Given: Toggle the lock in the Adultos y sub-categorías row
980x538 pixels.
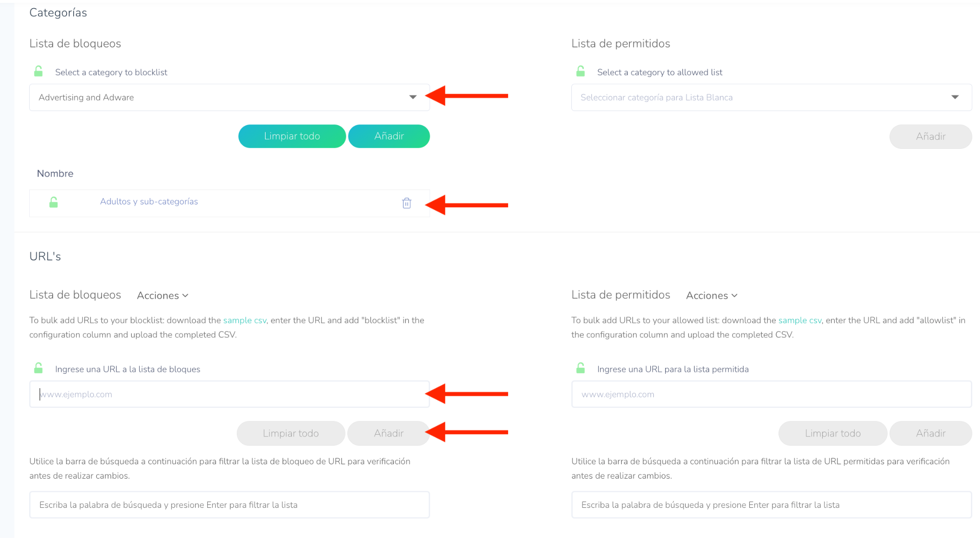Looking at the screenshot, I should point(54,202).
